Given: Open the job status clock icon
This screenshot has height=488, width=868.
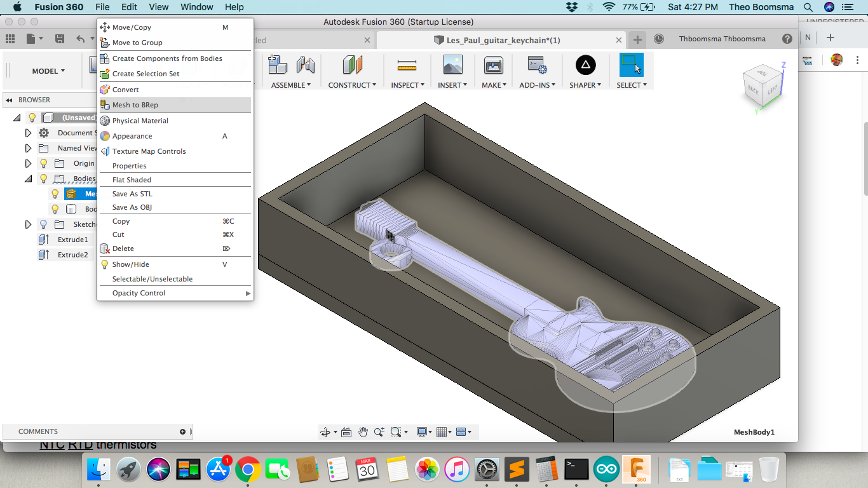Looking at the screenshot, I should [x=659, y=39].
